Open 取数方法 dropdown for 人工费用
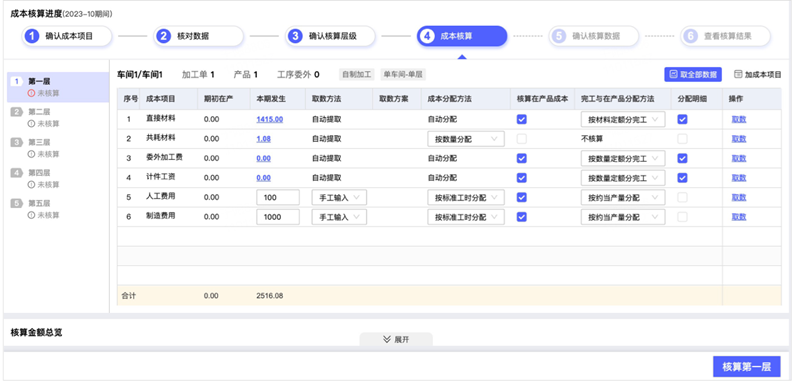Viewport: 800px width, 389px height. click(339, 198)
